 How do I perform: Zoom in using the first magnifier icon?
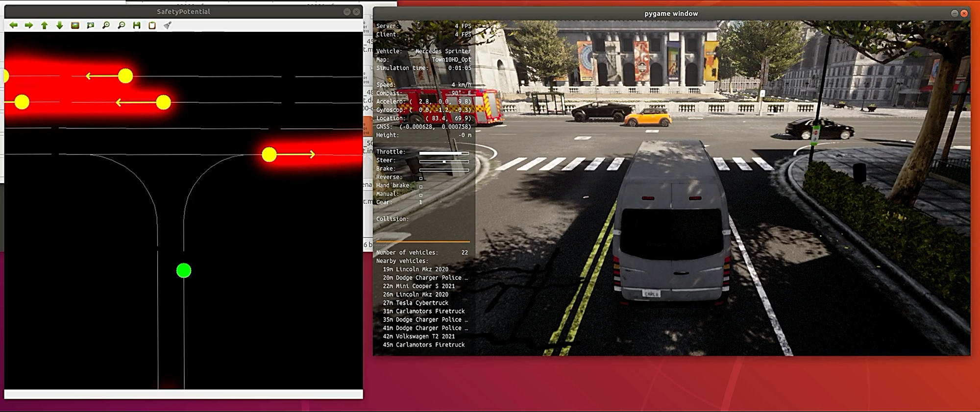click(x=106, y=25)
